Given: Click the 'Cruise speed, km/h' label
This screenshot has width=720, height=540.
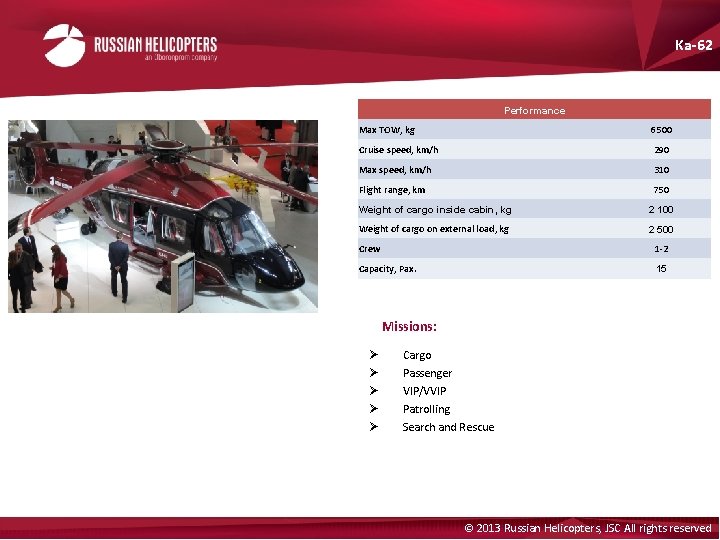Looking at the screenshot, I should 399,150.
